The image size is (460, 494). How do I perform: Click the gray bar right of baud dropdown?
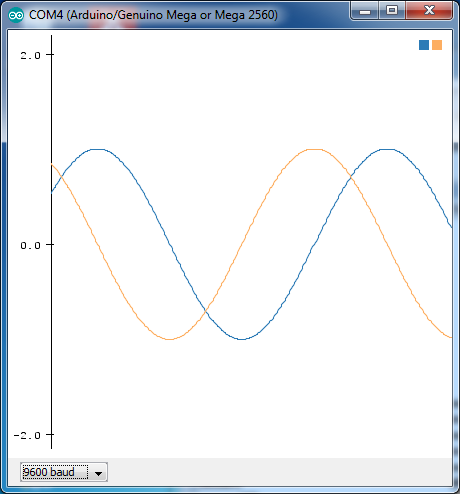point(279,472)
